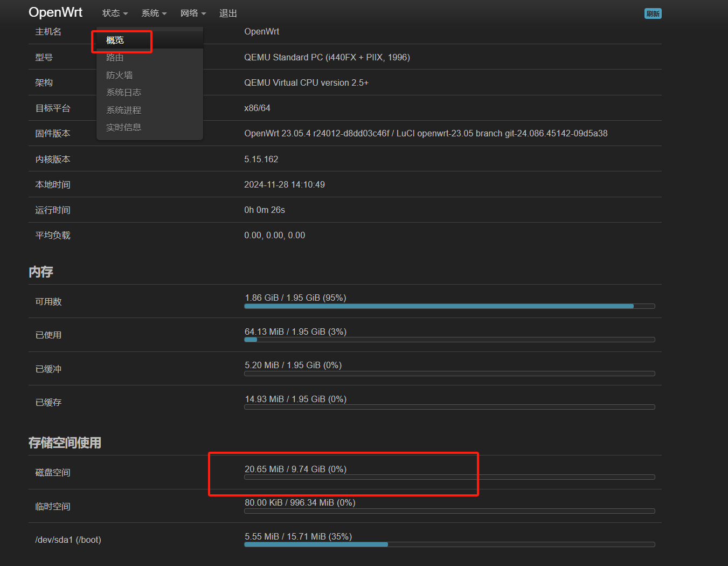Click the architecture text QEMU Virtual CPU version 2.5+
This screenshot has width=728, height=566.
[x=306, y=82]
